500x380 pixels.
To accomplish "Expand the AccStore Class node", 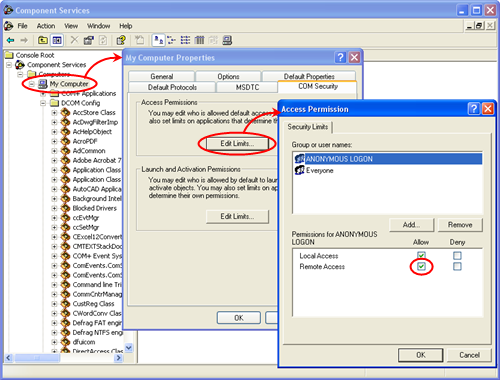I will (x=54, y=113).
